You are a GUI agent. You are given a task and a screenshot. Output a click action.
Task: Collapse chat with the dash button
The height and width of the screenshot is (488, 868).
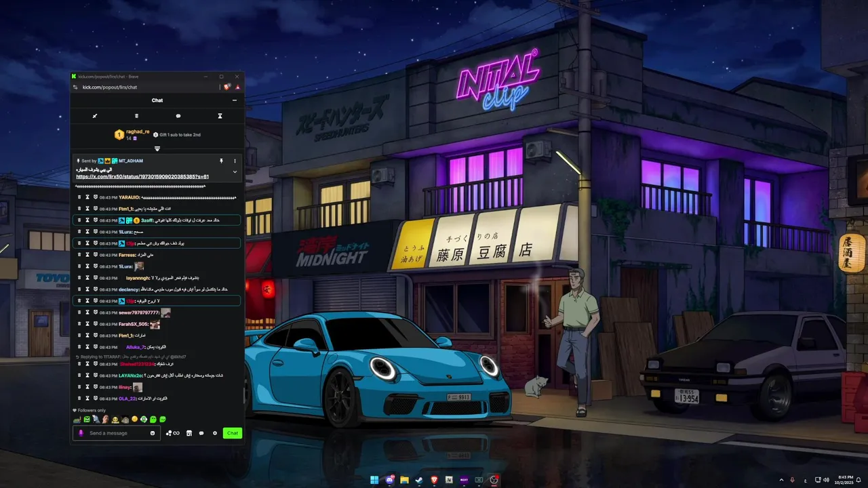pos(235,100)
